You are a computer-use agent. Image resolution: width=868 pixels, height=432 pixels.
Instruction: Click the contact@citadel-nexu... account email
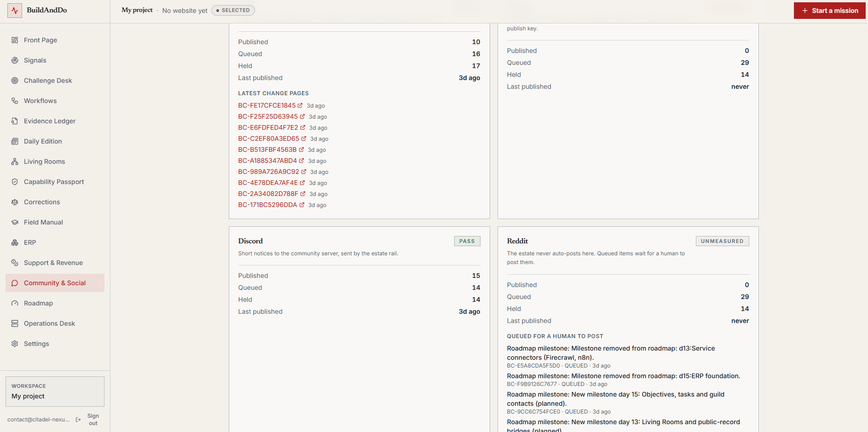point(39,420)
